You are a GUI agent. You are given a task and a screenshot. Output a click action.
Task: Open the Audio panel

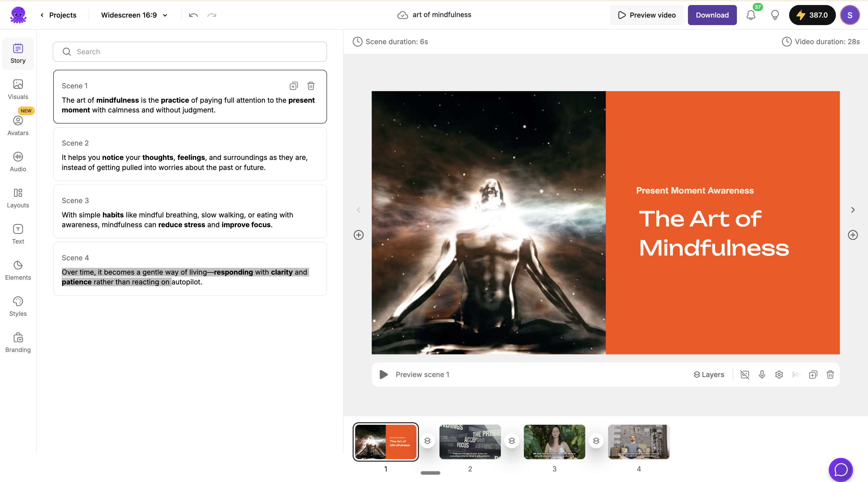pyautogui.click(x=18, y=162)
